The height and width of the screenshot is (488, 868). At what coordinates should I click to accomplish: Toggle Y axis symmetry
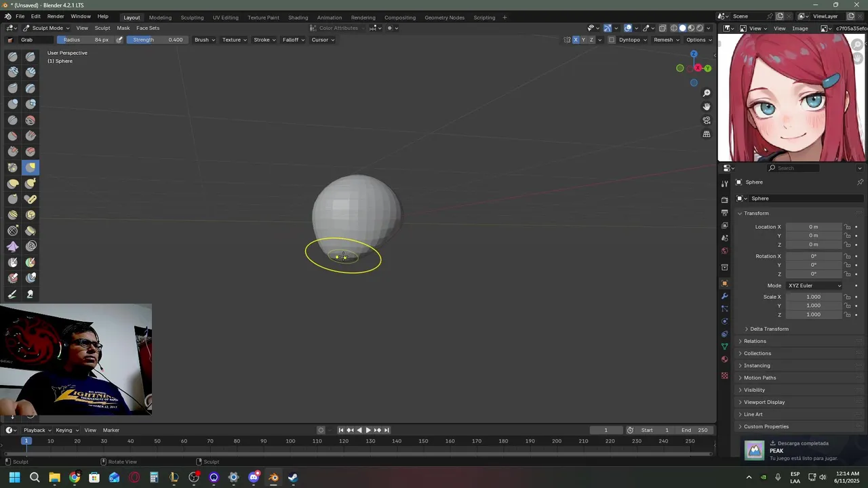tap(583, 40)
